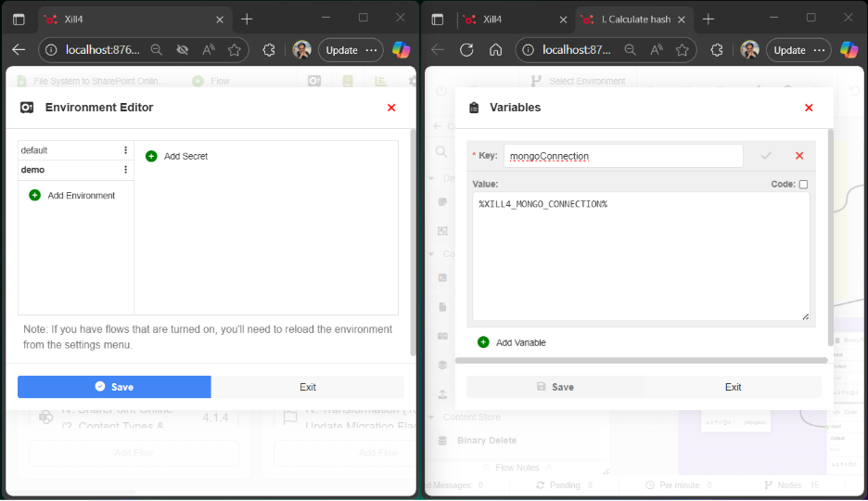Click the Variables clipboard title icon

point(474,108)
